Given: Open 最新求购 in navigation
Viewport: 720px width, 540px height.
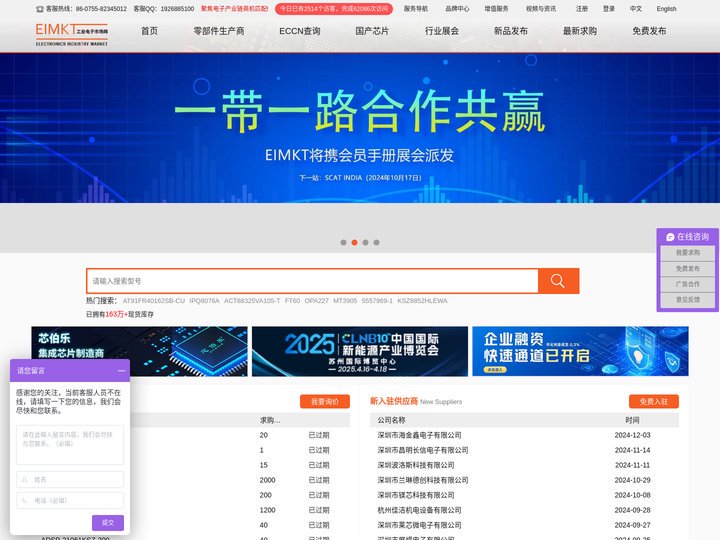Looking at the screenshot, I should [x=580, y=31].
